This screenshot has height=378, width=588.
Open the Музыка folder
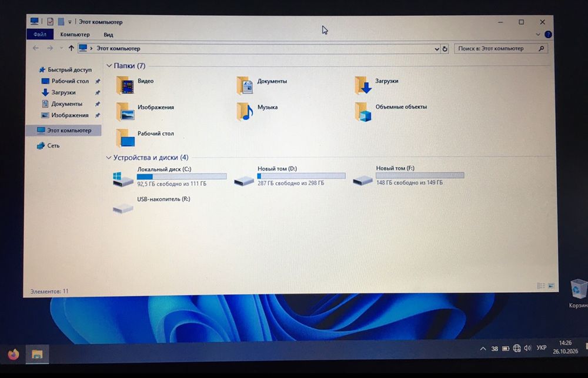tap(258, 111)
